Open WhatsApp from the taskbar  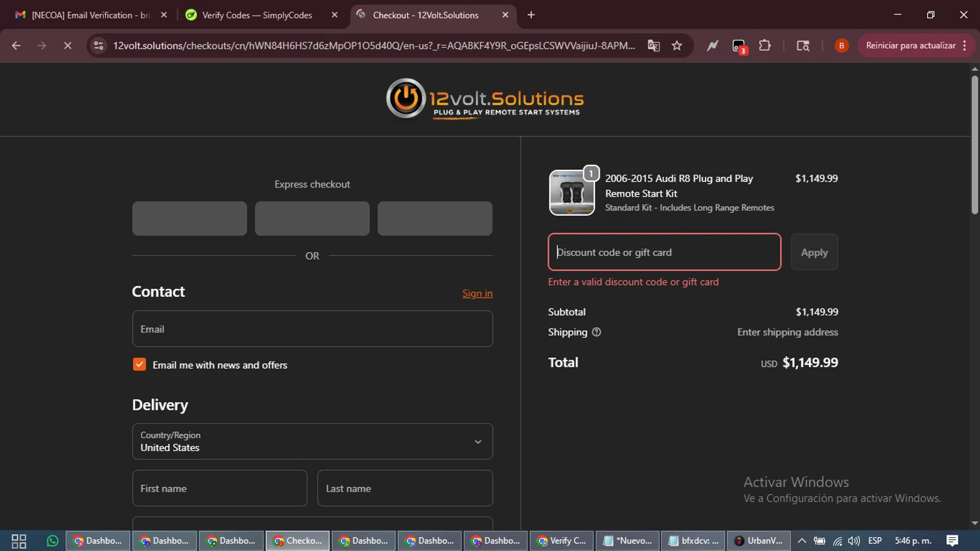(x=52, y=541)
